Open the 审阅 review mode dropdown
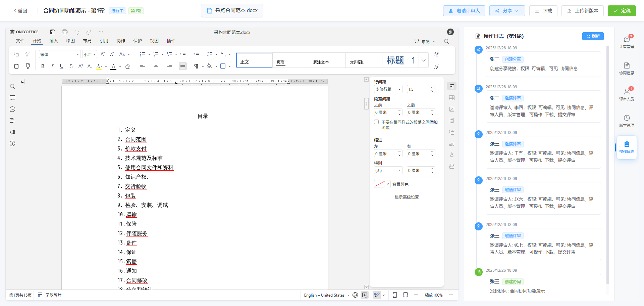 coord(425,42)
